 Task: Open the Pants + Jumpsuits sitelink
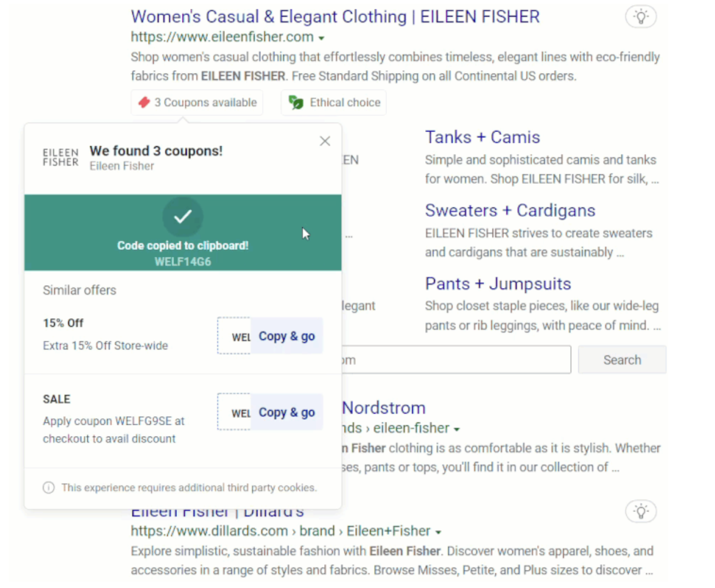(498, 284)
